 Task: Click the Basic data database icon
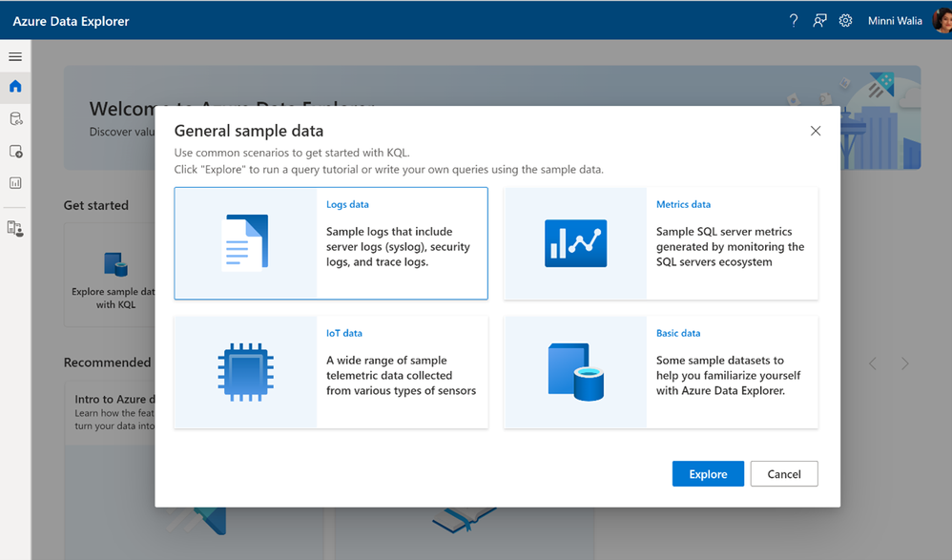tap(575, 372)
